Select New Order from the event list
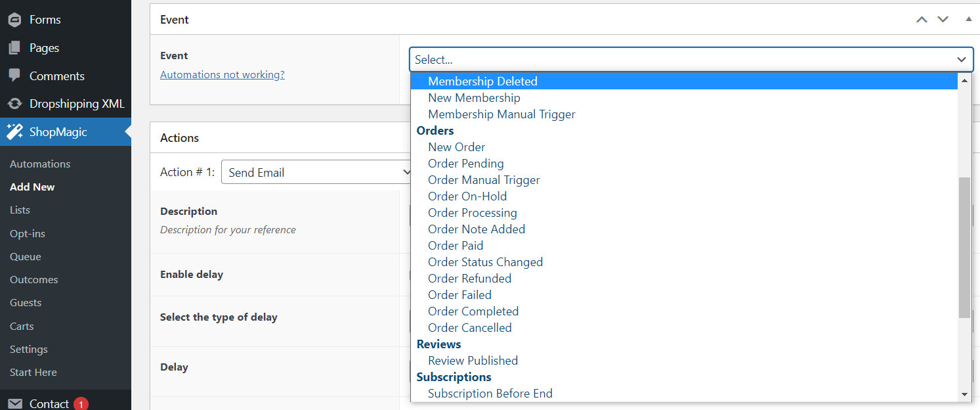The width and height of the screenshot is (980, 410). pos(456,147)
